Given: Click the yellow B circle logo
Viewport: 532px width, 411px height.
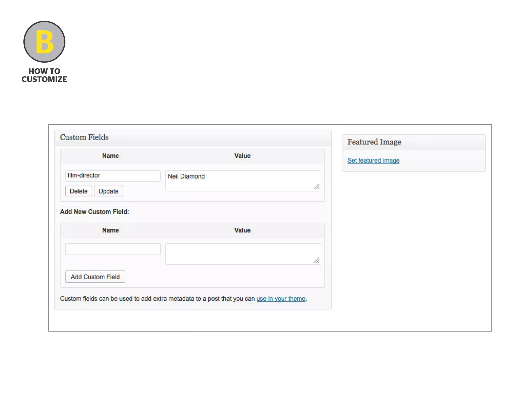Looking at the screenshot, I should click(x=44, y=42).
